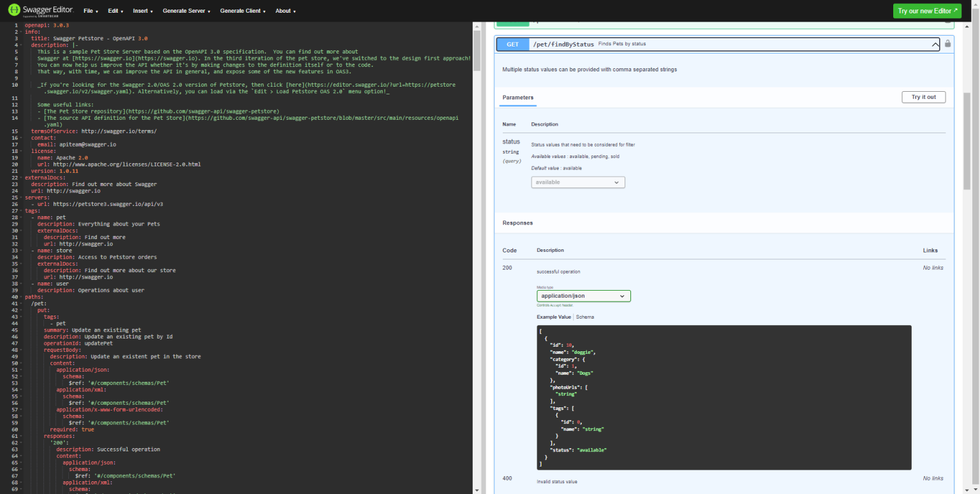Select the Parameters tab

(518, 98)
